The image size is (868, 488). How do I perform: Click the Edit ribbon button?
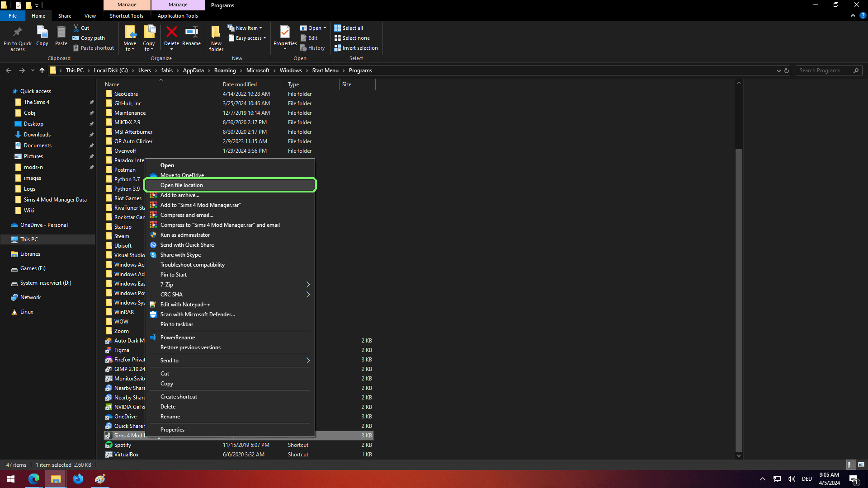(x=309, y=38)
